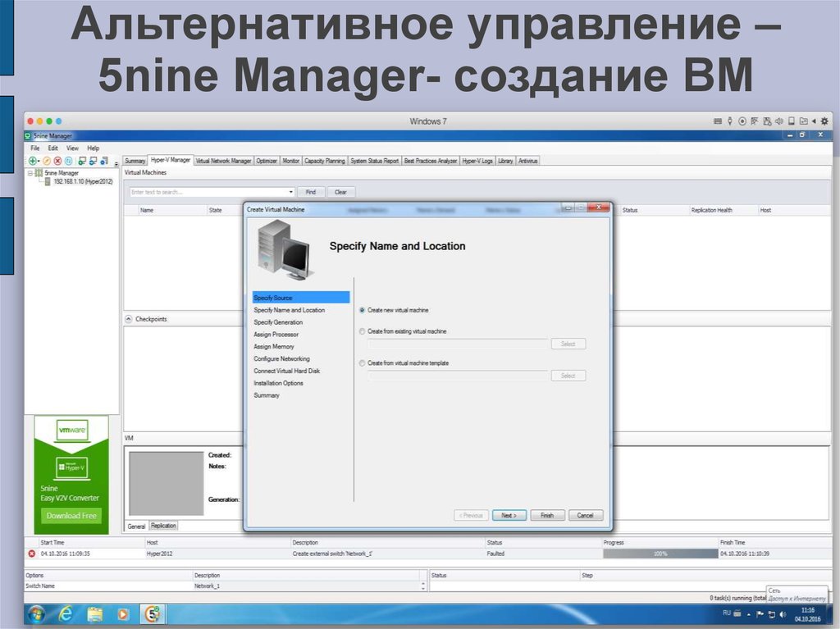Switch to the Monitor tab
840x629 pixels.
click(291, 161)
